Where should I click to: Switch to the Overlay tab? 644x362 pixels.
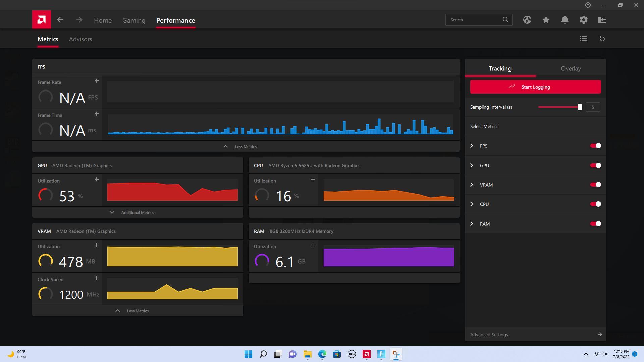[571, 68]
